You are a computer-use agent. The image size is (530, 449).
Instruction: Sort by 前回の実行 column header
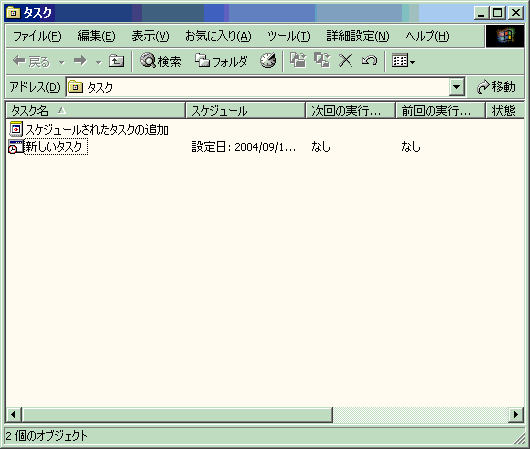440,111
